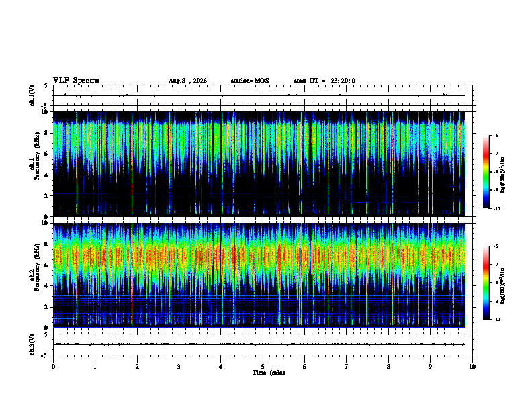Click the "8" kHz tick on the ch.1 frequency axis
The image size is (532, 411).
pyautogui.click(x=47, y=133)
